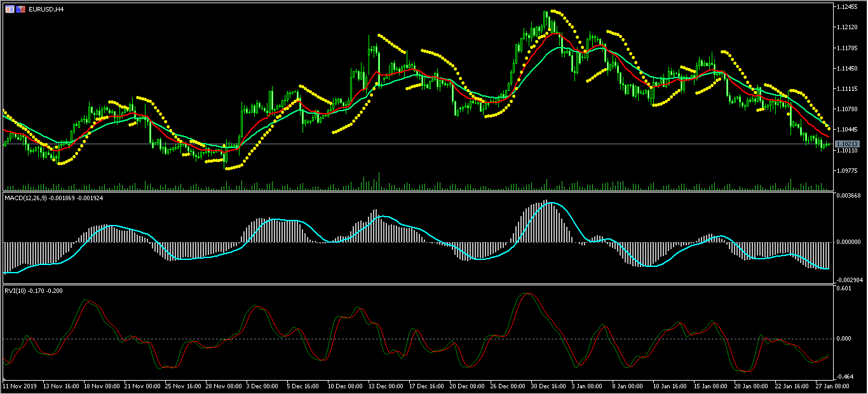
Task: Click the 10 Jan 16:00 time label
Action: coord(669,386)
